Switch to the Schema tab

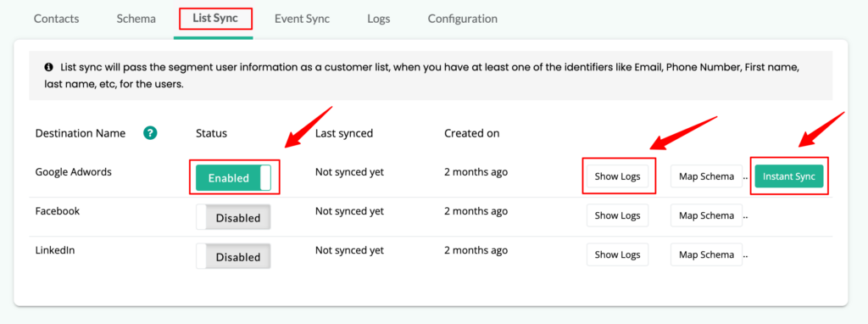pos(136,19)
